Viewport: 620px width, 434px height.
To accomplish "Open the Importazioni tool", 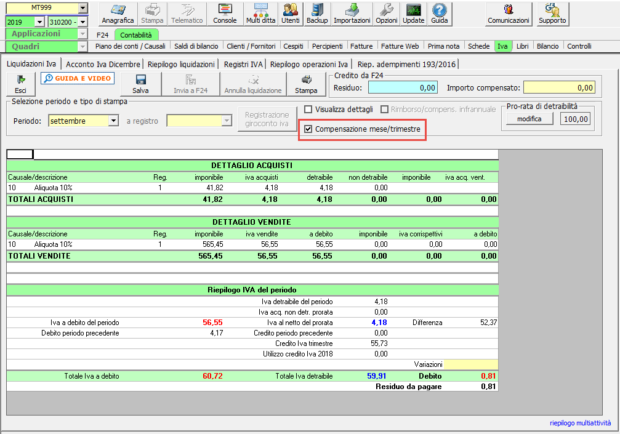I will pos(351,13).
